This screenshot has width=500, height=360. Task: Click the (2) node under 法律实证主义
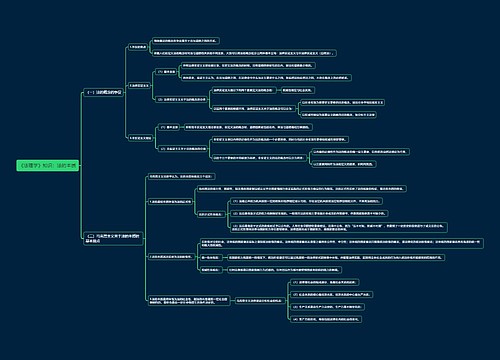(x=182, y=99)
